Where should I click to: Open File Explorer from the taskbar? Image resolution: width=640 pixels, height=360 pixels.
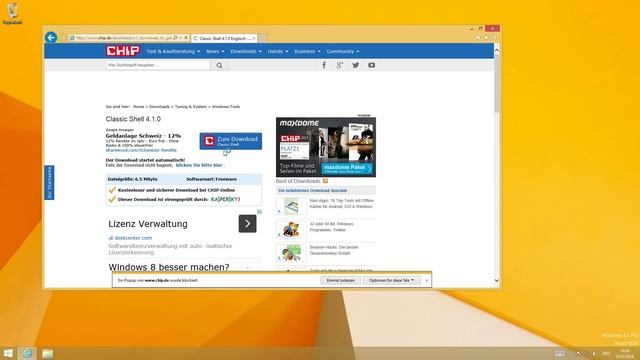point(47,353)
